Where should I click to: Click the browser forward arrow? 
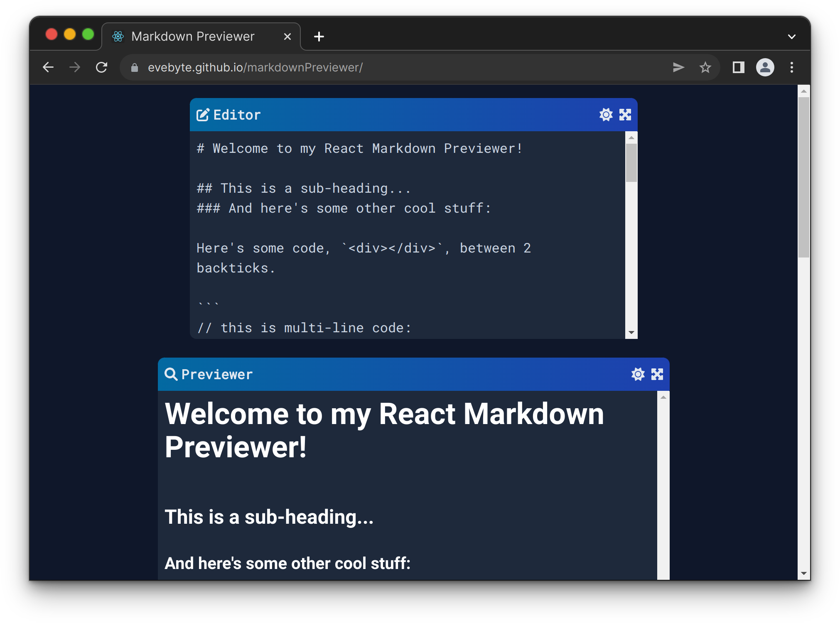(x=75, y=67)
